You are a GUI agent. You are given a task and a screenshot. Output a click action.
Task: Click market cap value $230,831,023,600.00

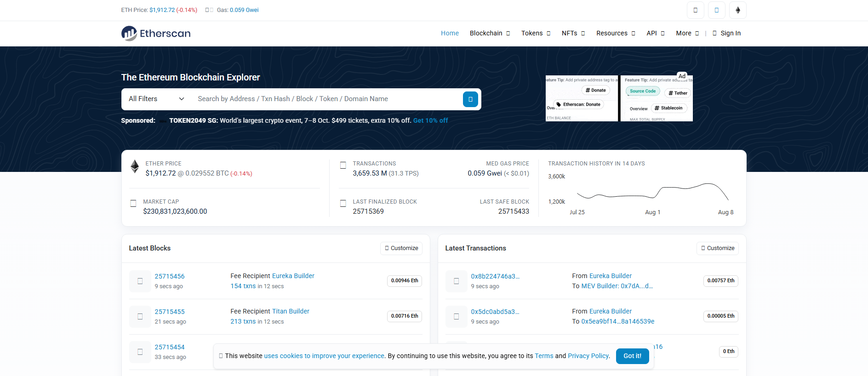[x=175, y=211]
